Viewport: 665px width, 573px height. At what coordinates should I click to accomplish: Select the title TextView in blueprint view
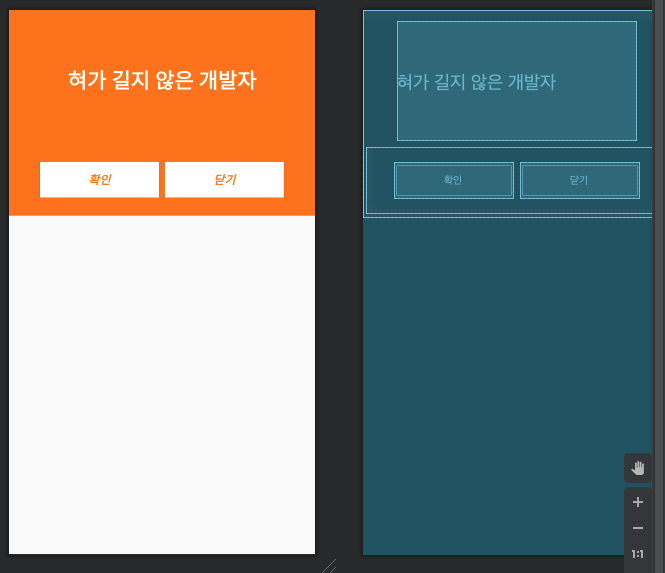[x=517, y=81]
